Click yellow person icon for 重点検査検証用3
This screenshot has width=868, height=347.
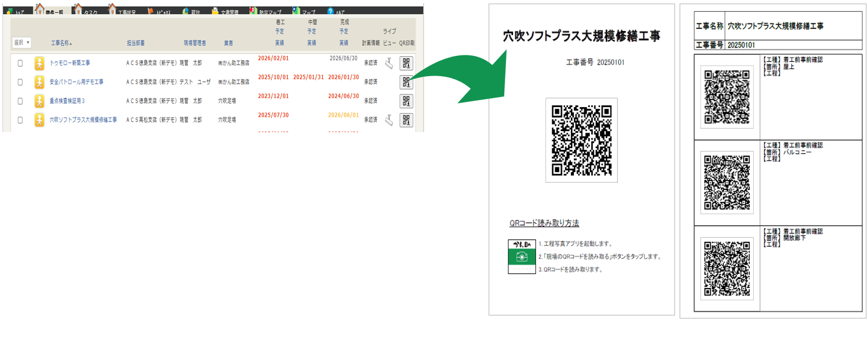pyautogui.click(x=39, y=101)
